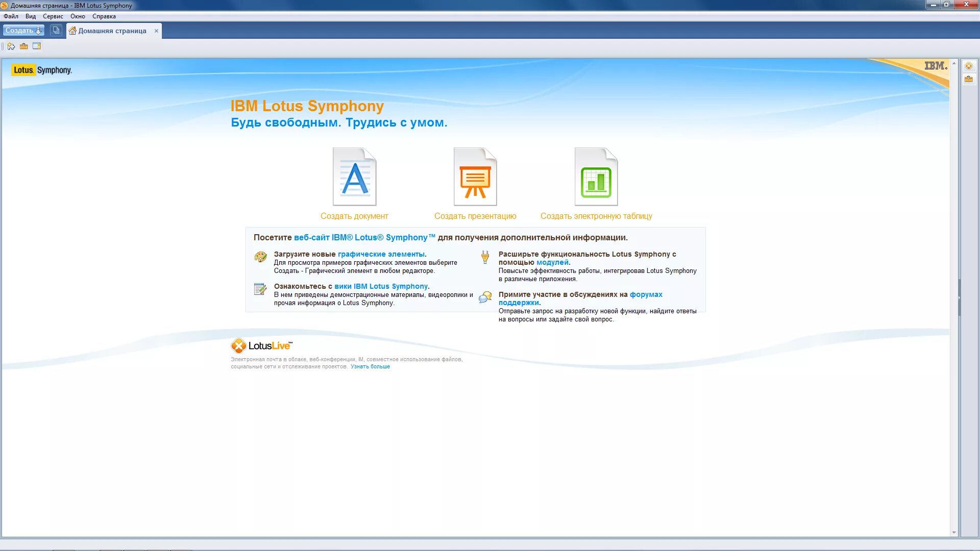The height and width of the screenshot is (551, 980).
Task: Click the sidebar collapse handle on right edge
Action: (x=960, y=297)
